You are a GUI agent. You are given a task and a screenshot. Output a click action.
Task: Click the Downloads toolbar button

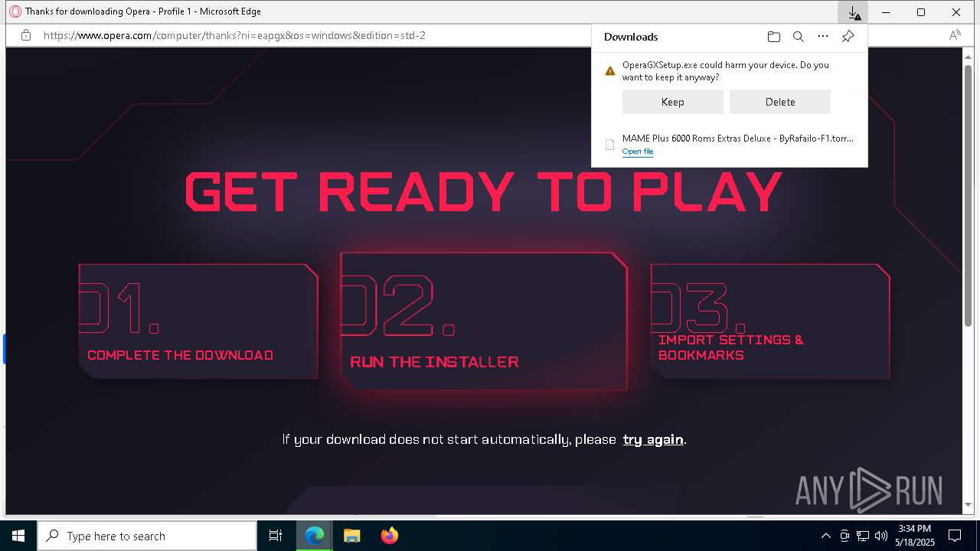853,12
